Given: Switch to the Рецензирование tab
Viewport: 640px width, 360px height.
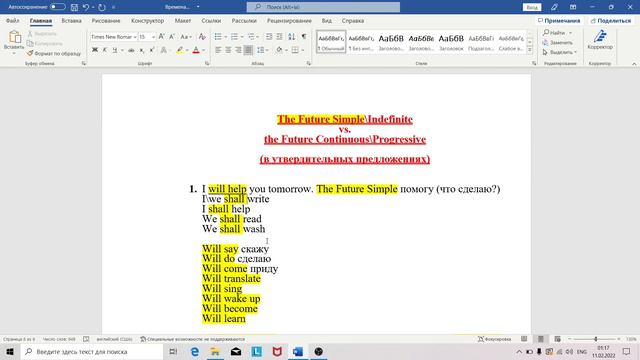Looking at the screenshot, I should click(289, 20).
